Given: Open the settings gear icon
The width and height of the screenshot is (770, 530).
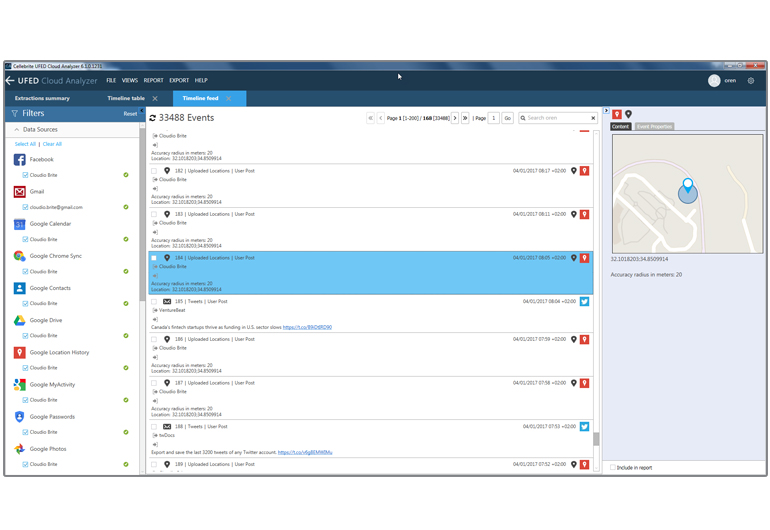Looking at the screenshot, I should click(x=751, y=80).
